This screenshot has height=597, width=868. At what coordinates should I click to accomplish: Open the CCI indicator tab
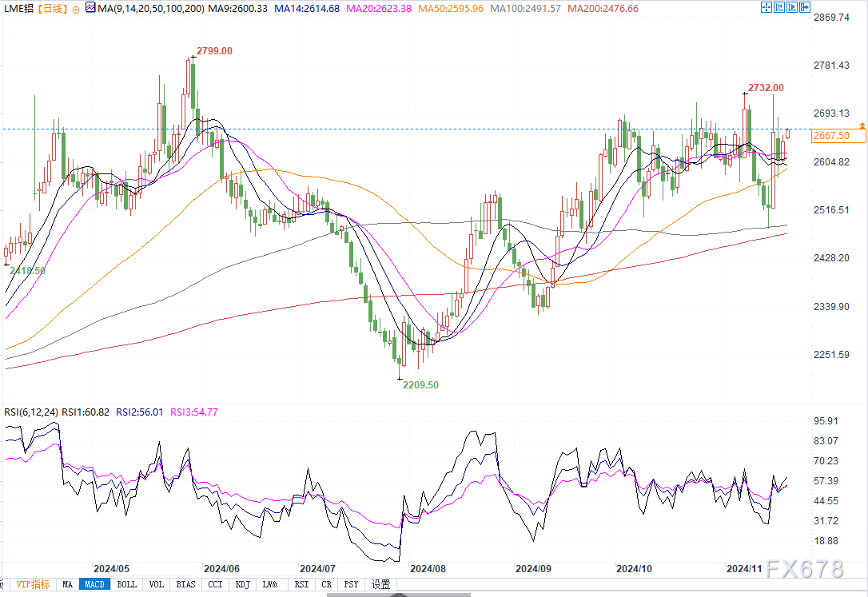pyautogui.click(x=215, y=584)
